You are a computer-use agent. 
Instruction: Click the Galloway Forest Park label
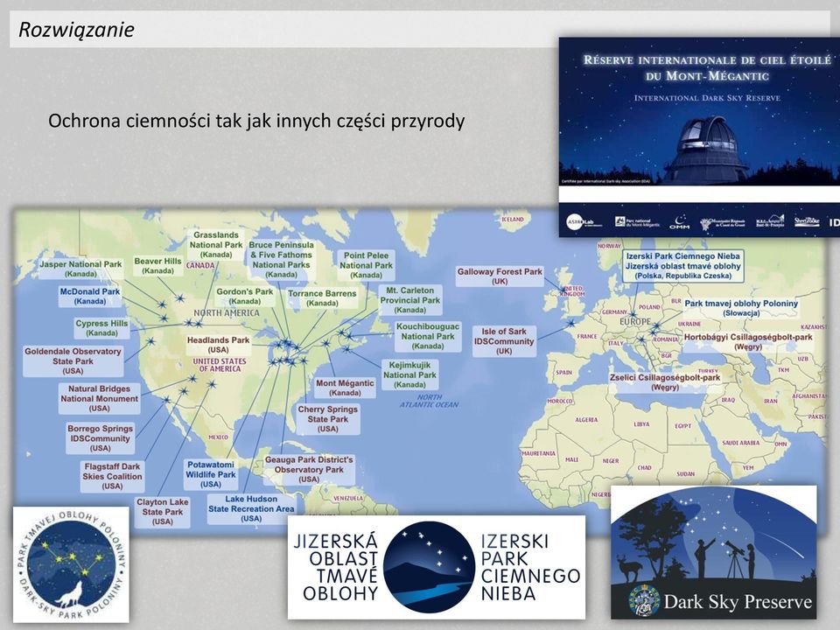500,276
